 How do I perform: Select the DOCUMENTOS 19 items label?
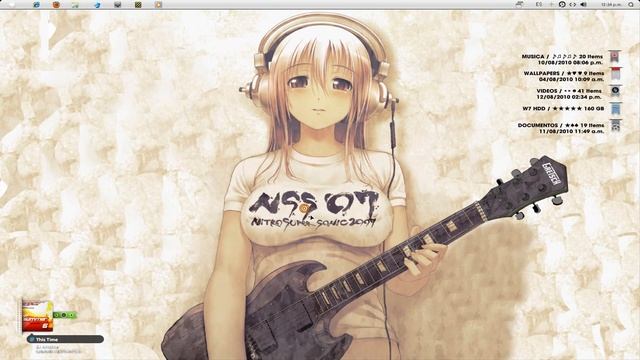pyautogui.click(x=561, y=125)
